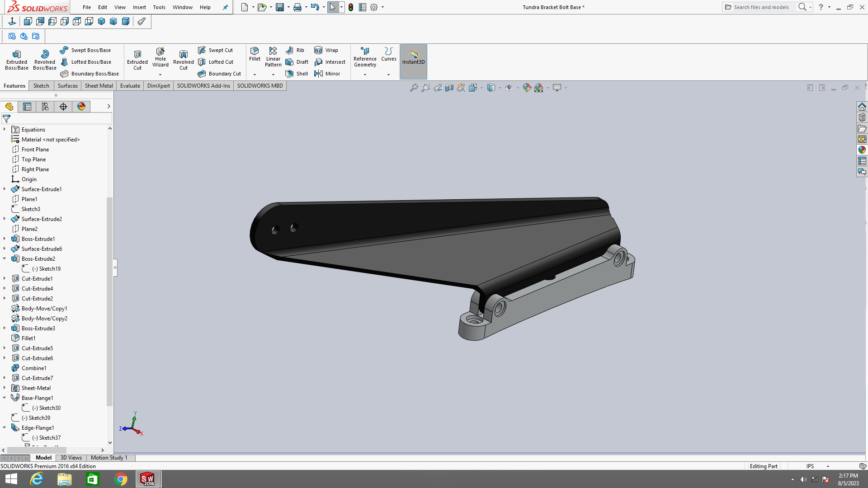The height and width of the screenshot is (488, 868).
Task: Open the 3D Views tab
Action: coord(71,458)
